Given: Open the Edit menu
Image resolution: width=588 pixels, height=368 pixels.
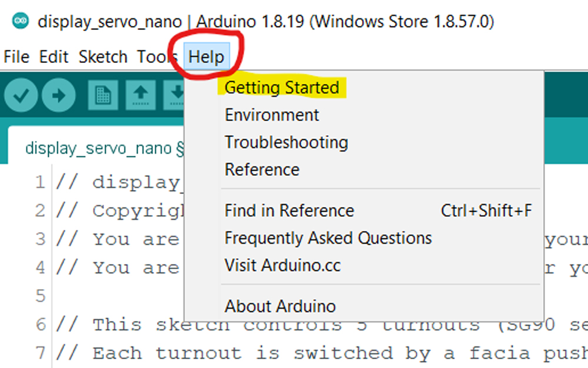Looking at the screenshot, I should [x=54, y=57].
